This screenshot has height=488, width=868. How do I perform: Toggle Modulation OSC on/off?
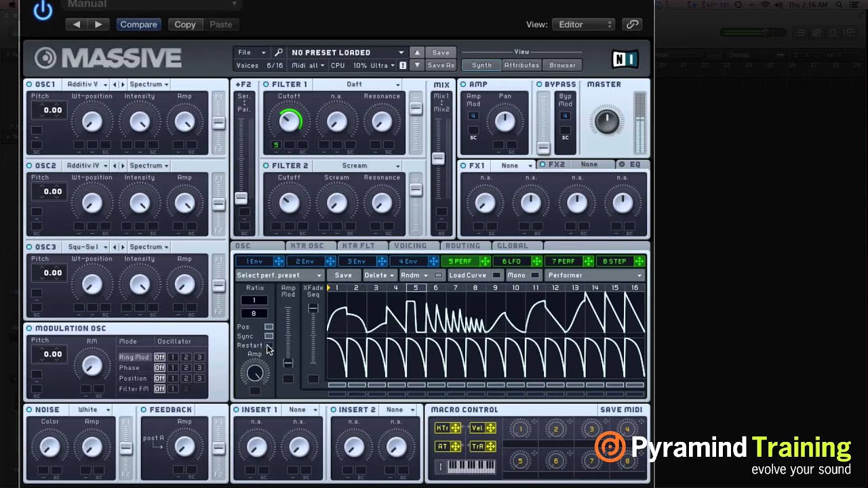[29, 329]
